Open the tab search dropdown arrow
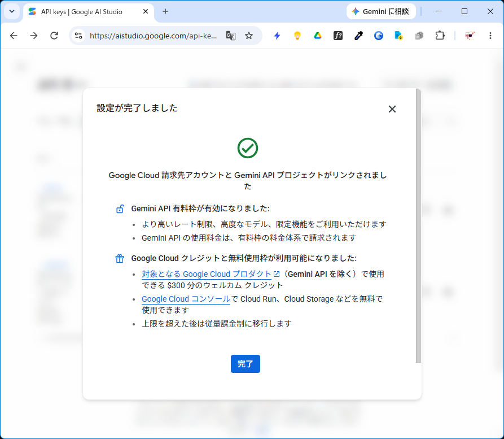The height and width of the screenshot is (439, 504). click(12, 12)
